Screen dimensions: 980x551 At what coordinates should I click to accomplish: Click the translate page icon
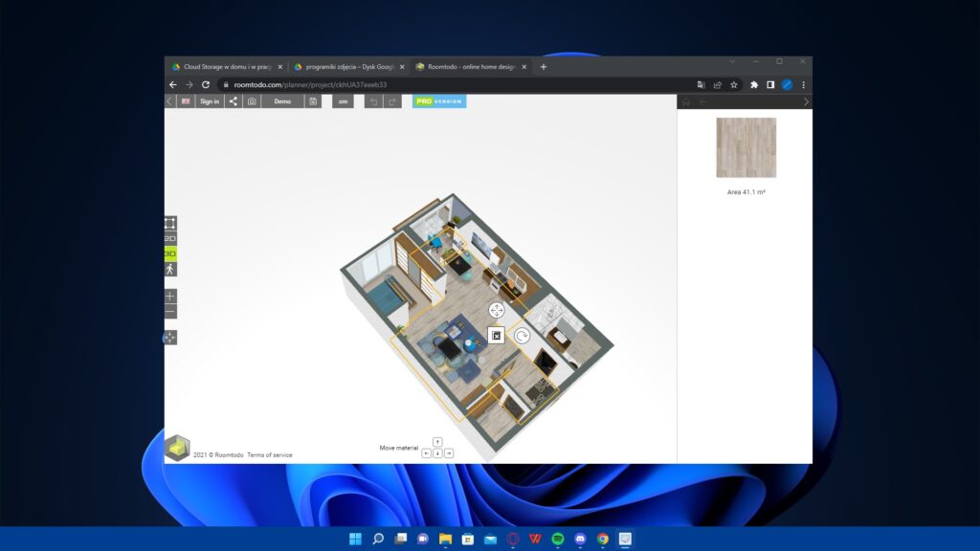(x=702, y=84)
